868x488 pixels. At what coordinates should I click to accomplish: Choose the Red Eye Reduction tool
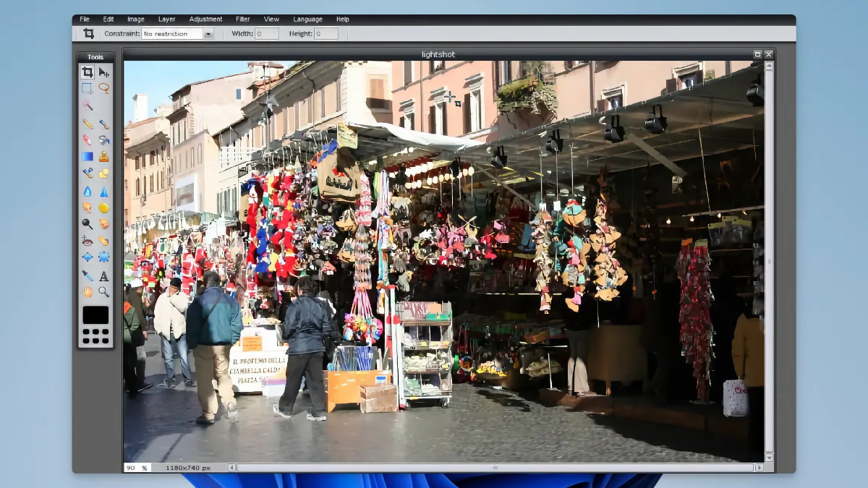(88, 241)
